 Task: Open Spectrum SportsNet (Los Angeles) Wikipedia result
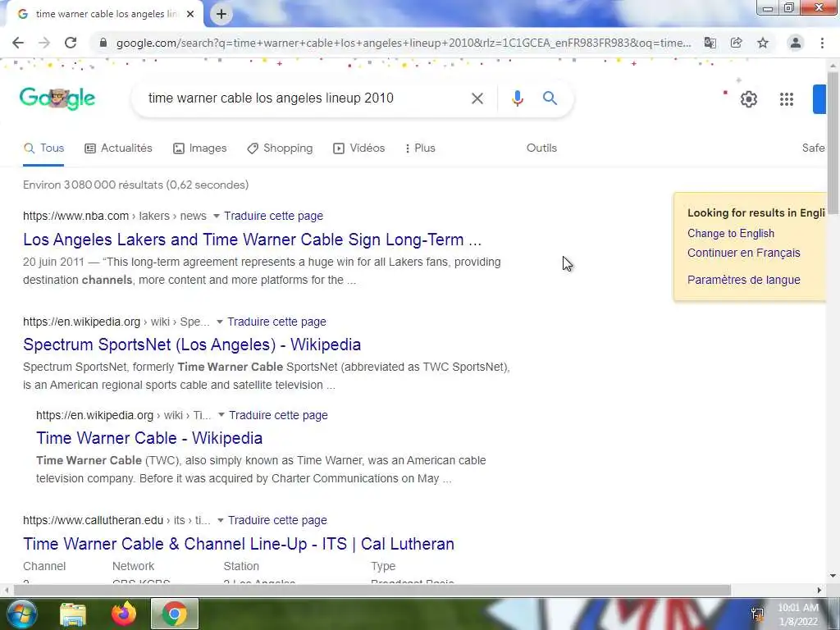(192, 345)
